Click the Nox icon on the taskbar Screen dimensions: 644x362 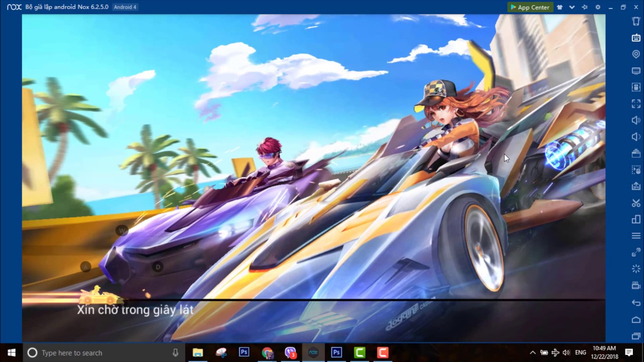tap(313, 352)
